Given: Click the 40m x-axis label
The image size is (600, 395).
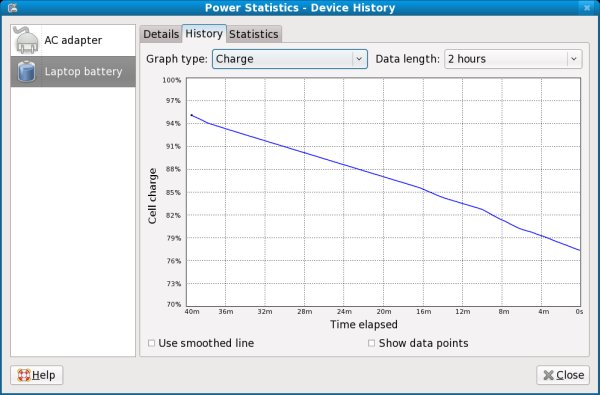Looking at the screenshot, I should [192, 312].
